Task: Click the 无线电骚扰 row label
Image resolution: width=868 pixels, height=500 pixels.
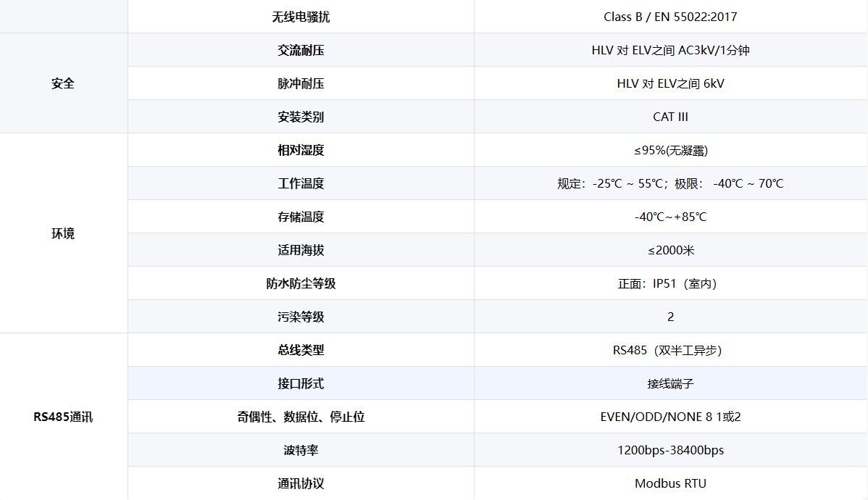Action: pos(301,17)
